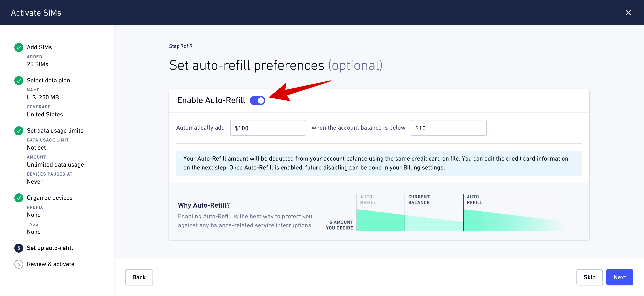Click the "25 SIMs" value

pos(37,64)
